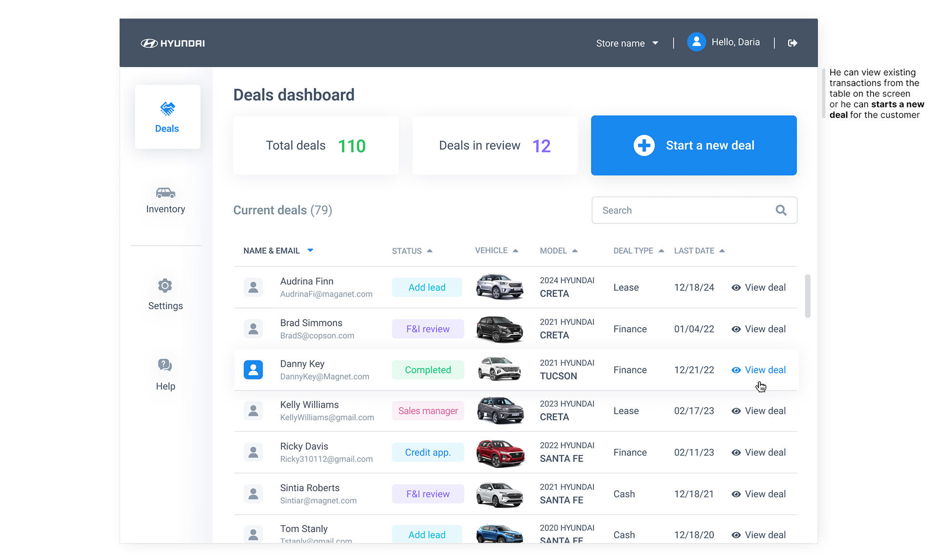Click View deal link for Kelly Williams
The width and height of the screenshot is (937, 560).
[x=765, y=411]
